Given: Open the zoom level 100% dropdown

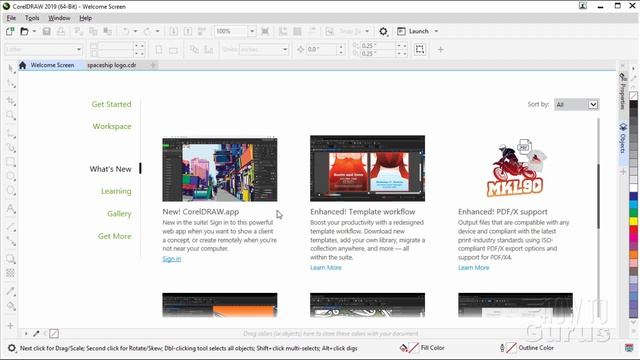Looking at the screenshot, I should pos(252,31).
